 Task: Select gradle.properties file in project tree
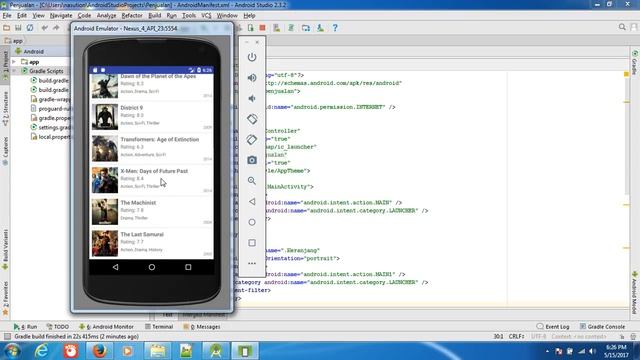point(50,118)
